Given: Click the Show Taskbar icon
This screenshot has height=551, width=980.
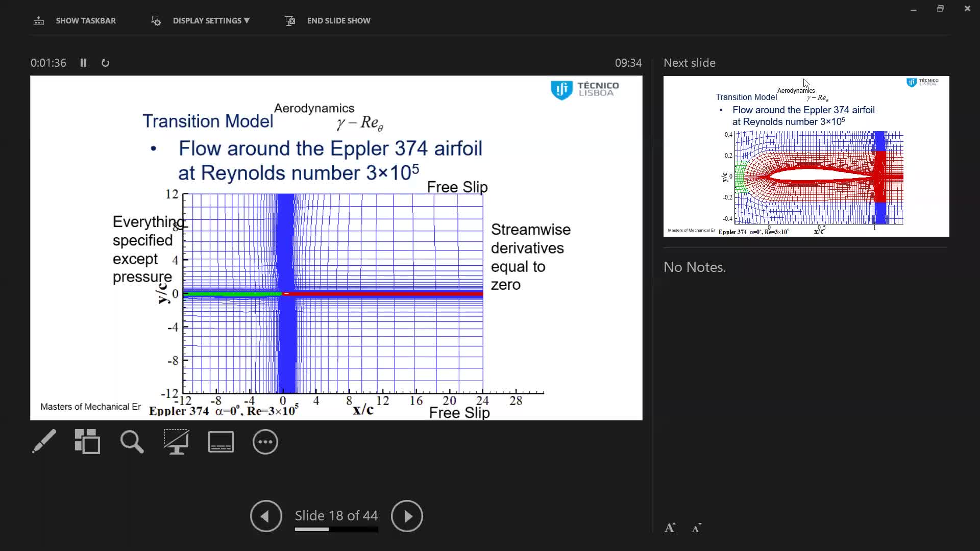Looking at the screenshot, I should [39, 21].
